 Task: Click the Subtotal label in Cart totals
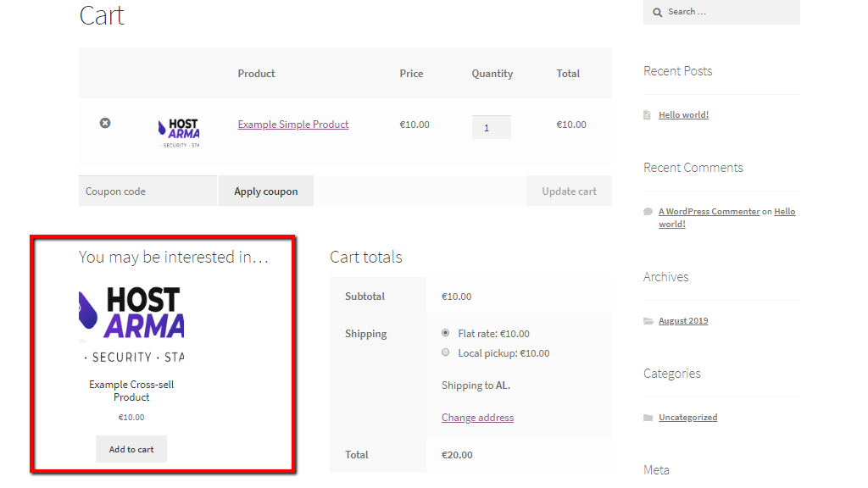tap(364, 296)
